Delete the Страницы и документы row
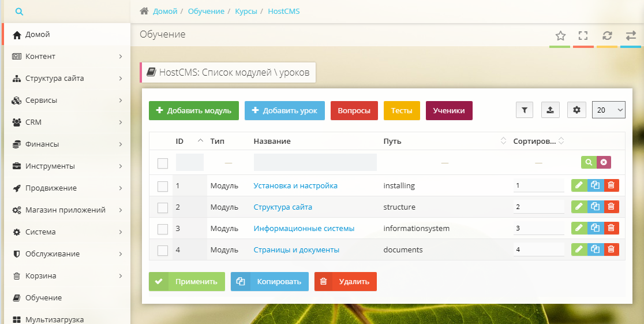 coord(612,249)
